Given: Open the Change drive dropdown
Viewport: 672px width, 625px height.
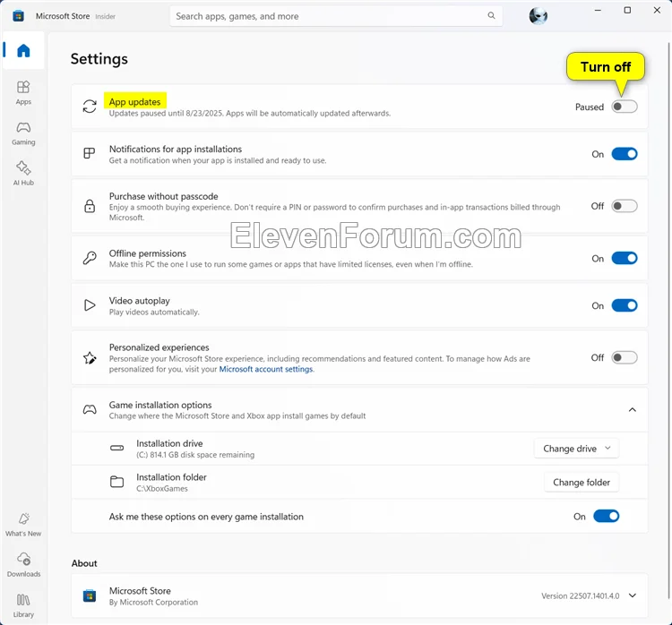Looking at the screenshot, I should [x=576, y=448].
